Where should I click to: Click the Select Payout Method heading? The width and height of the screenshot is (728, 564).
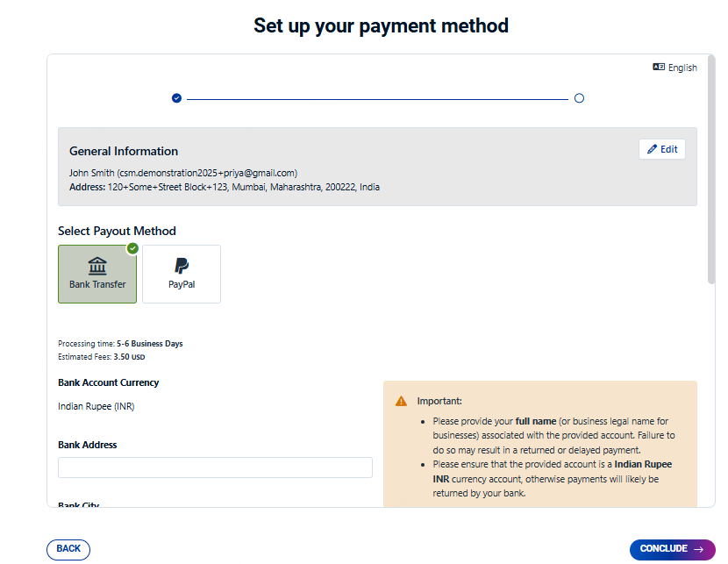117,232
